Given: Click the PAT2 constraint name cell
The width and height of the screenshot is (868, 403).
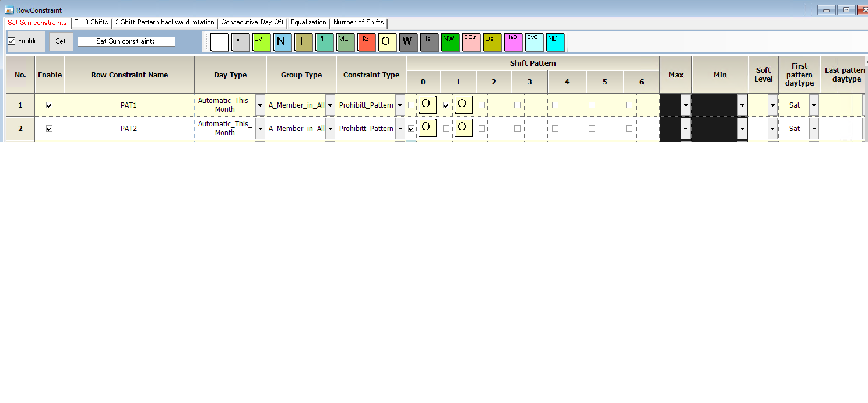Looking at the screenshot, I should point(129,129).
